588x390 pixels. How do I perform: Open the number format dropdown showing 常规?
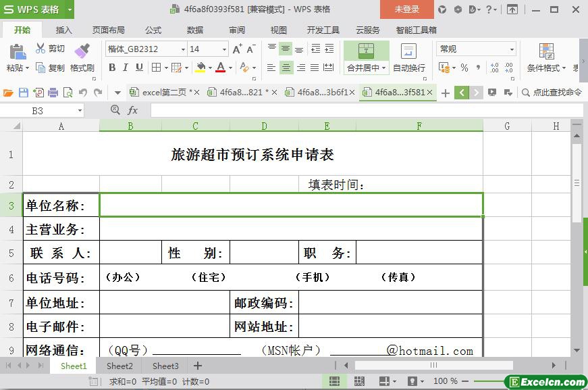point(512,49)
